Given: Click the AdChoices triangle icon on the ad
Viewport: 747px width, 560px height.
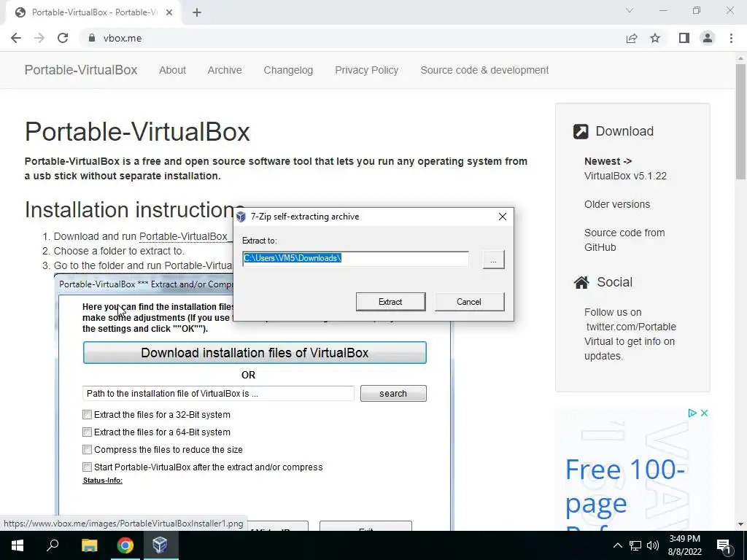Looking at the screenshot, I should [692, 413].
